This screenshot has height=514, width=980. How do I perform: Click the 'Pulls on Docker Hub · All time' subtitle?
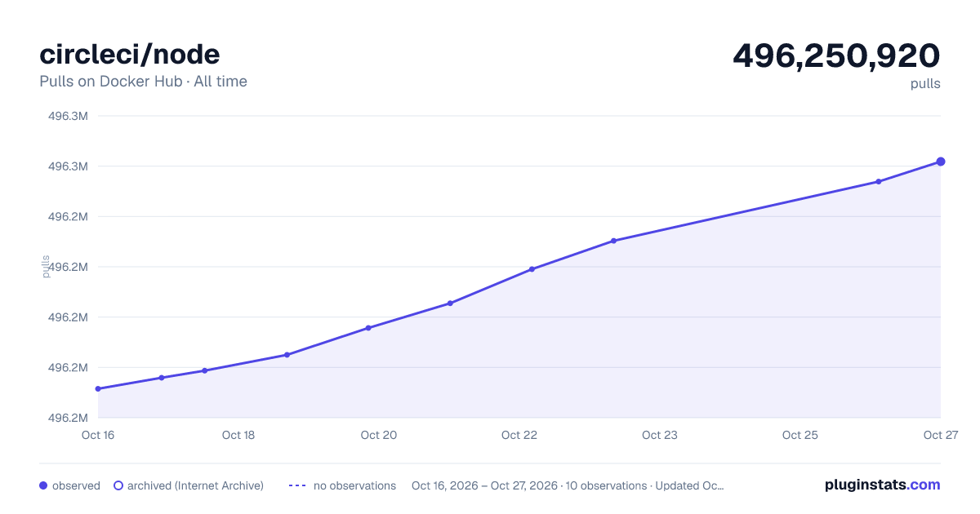pos(143,82)
